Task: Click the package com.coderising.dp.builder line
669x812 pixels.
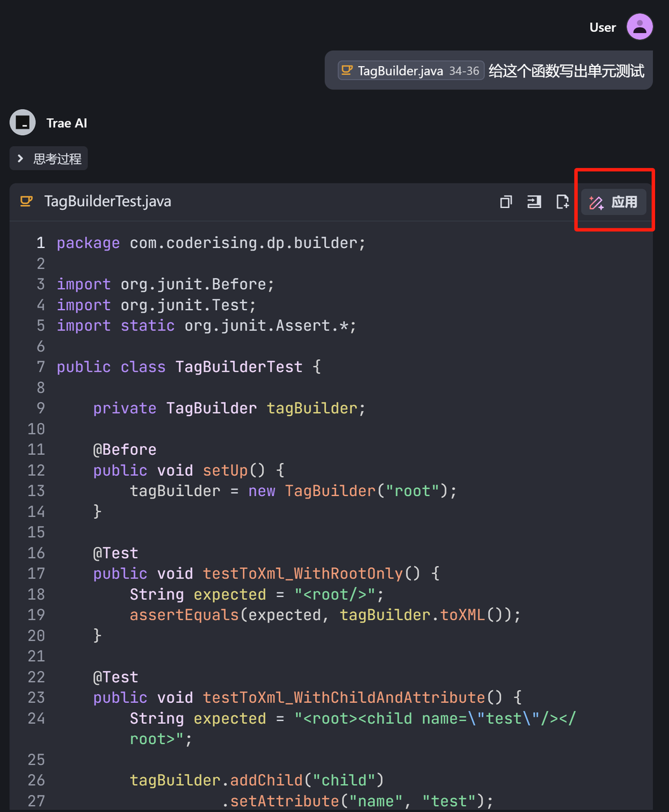Action: 211,243
